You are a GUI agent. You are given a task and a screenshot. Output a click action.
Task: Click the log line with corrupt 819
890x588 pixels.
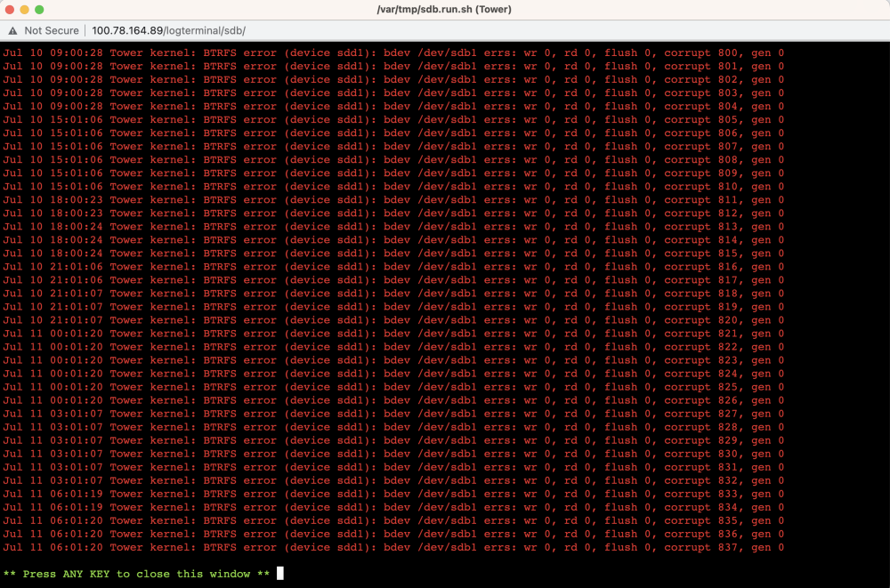(393, 307)
